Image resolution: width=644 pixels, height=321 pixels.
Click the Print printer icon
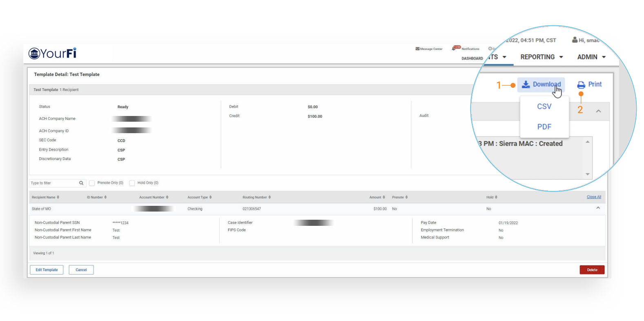581,85
